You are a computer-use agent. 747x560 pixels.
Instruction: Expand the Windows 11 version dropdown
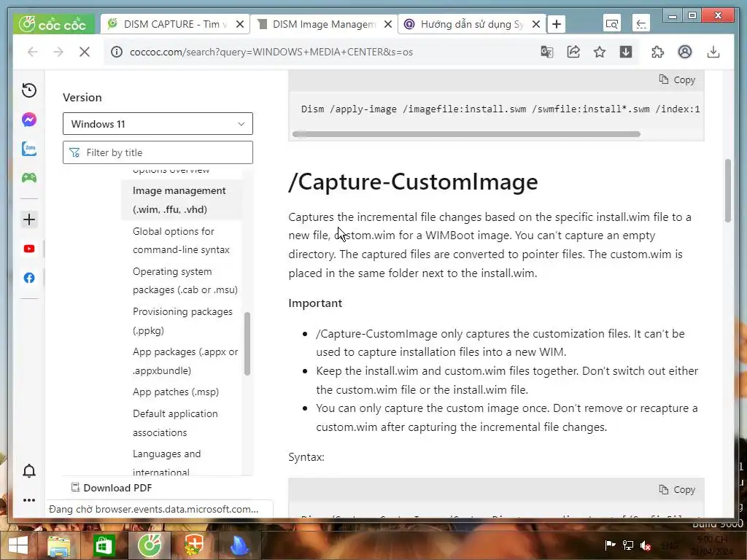[158, 124]
